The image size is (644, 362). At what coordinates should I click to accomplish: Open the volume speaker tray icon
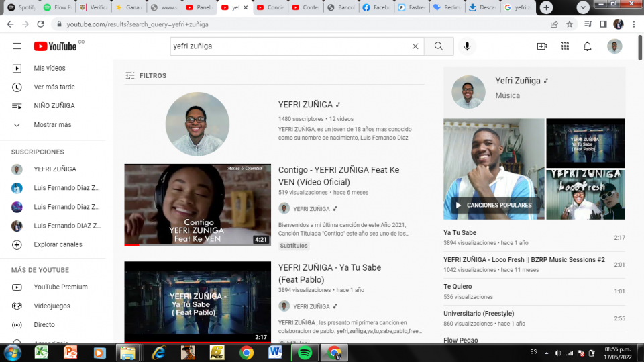point(557,353)
